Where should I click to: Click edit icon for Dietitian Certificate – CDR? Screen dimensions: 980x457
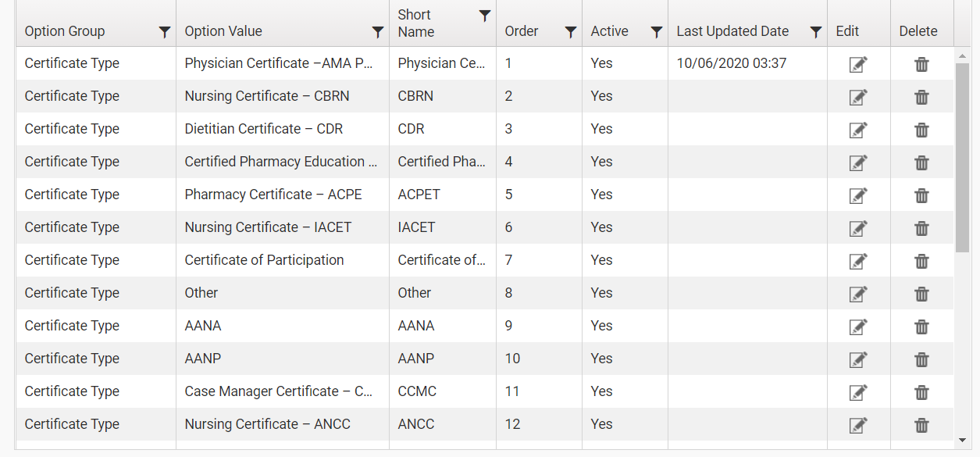coord(858,130)
